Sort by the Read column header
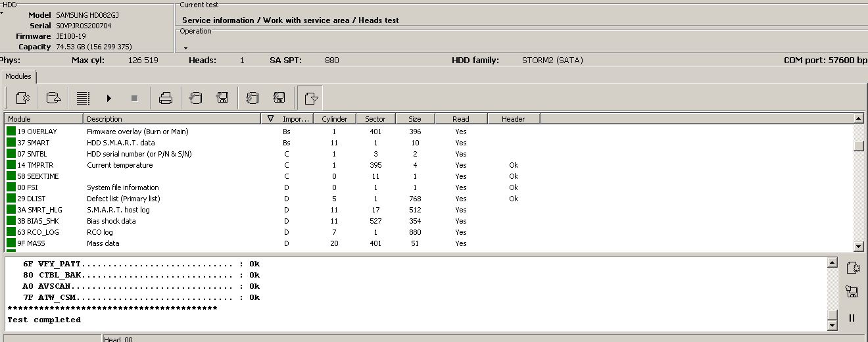The image size is (868, 342). [x=461, y=119]
